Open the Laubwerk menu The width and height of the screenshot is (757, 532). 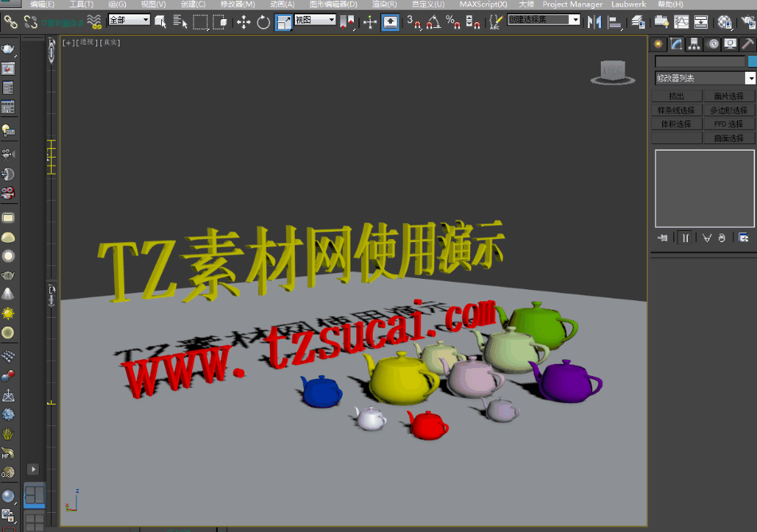click(x=629, y=4)
